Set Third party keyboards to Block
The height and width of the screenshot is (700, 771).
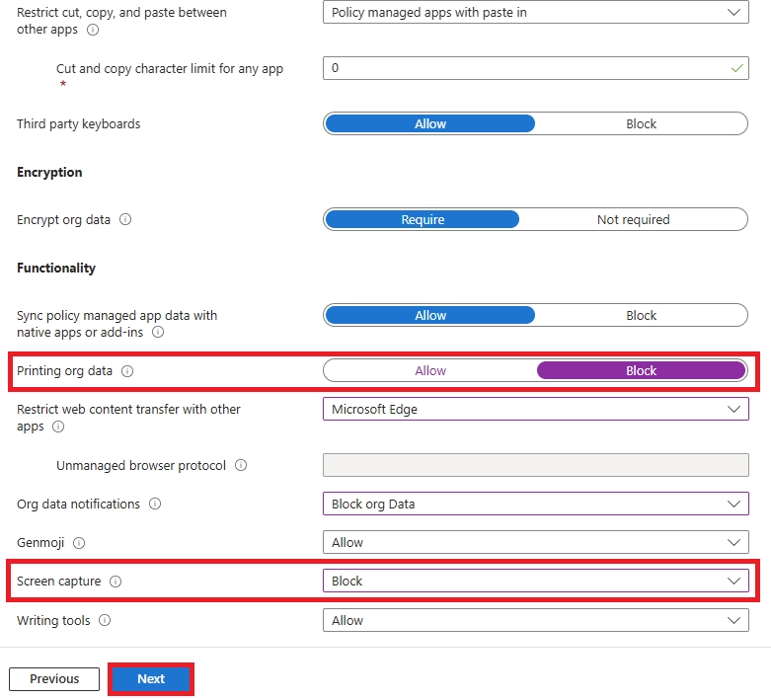[x=641, y=123]
